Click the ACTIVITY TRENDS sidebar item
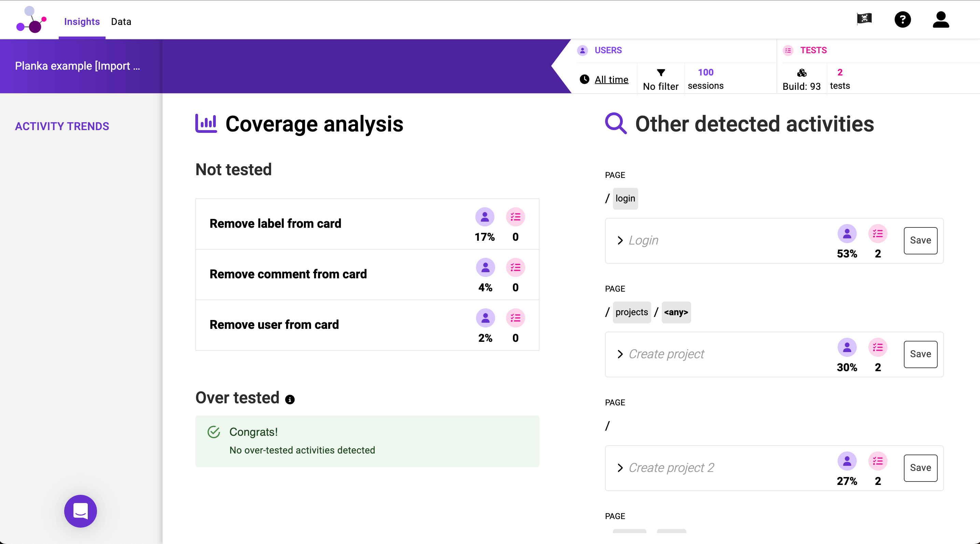Viewport: 980px width, 544px height. click(x=61, y=126)
